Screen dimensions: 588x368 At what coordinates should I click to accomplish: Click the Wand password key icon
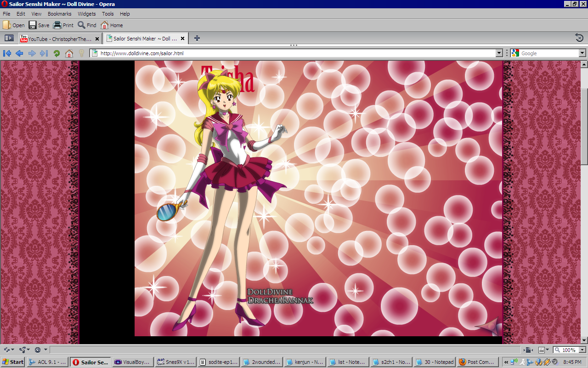[81, 53]
